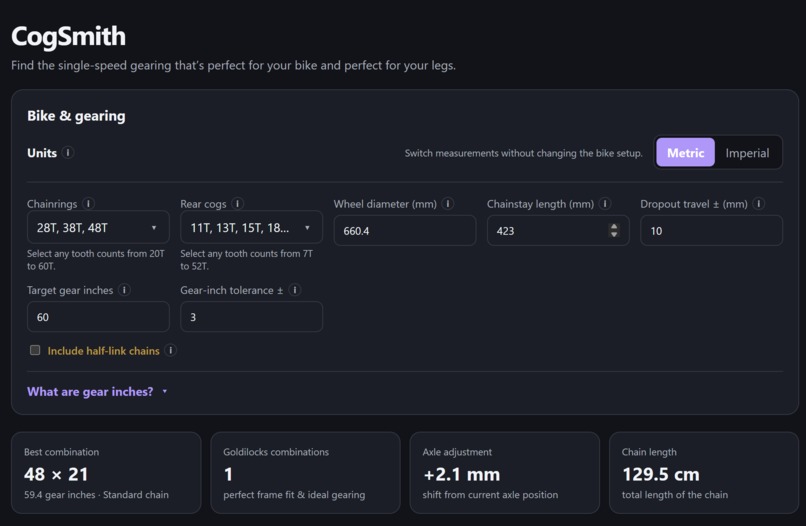The width and height of the screenshot is (806, 526).
Task: Open the Rear cogs dropdown
Action: pos(251,227)
